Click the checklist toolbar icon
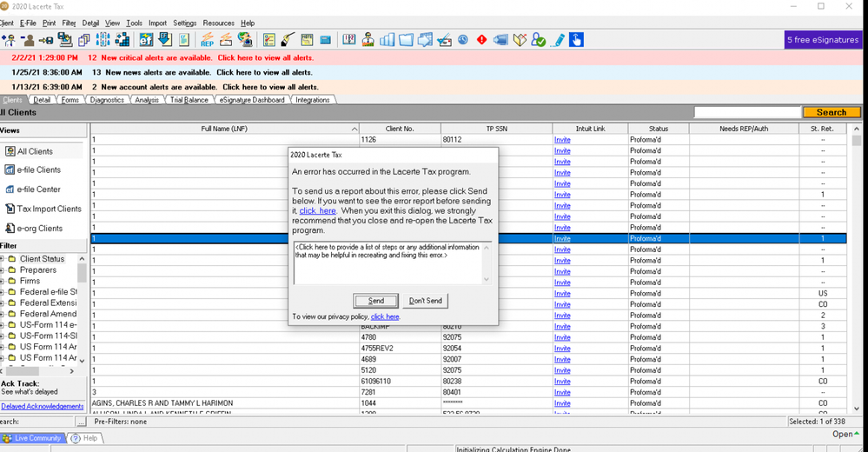This screenshot has height=452, width=868. pyautogui.click(x=269, y=40)
